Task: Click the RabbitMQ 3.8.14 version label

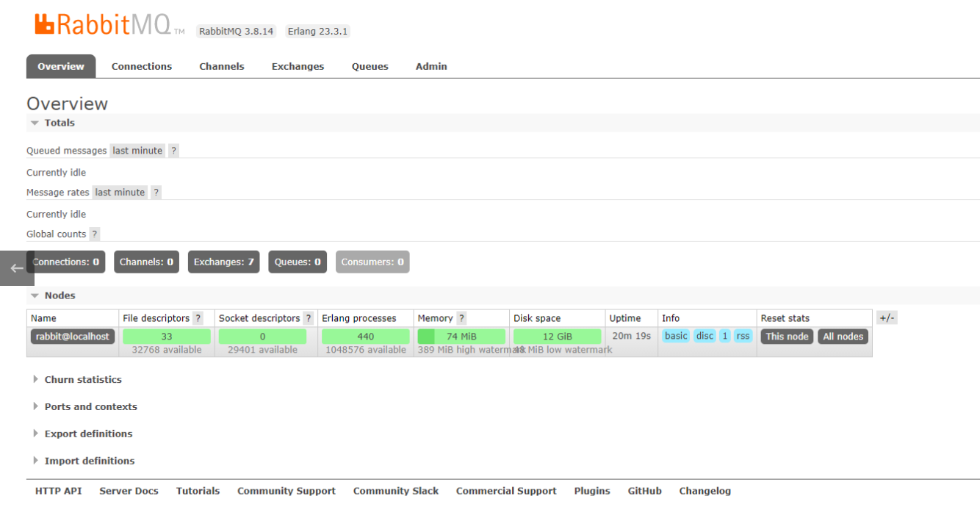Action: (x=237, y=32)
